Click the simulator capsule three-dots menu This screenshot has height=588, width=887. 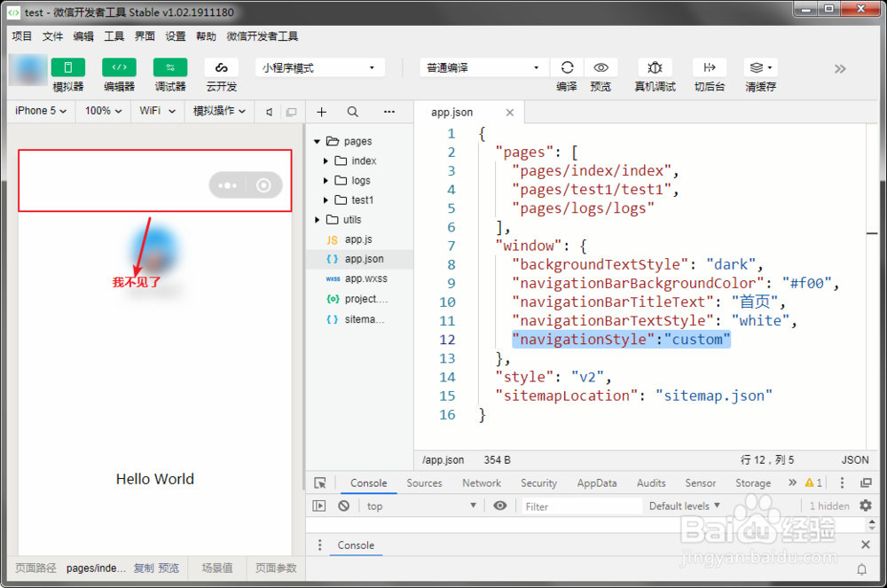(x=227, y=185)
